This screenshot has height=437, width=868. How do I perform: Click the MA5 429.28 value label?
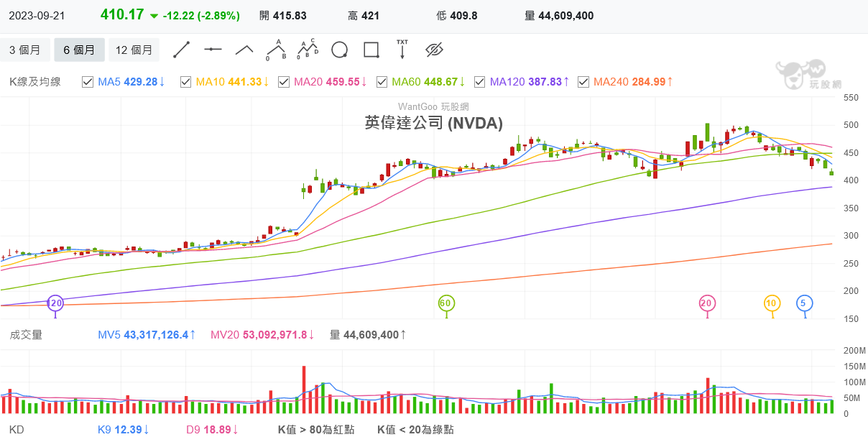[x=132, y=82]
